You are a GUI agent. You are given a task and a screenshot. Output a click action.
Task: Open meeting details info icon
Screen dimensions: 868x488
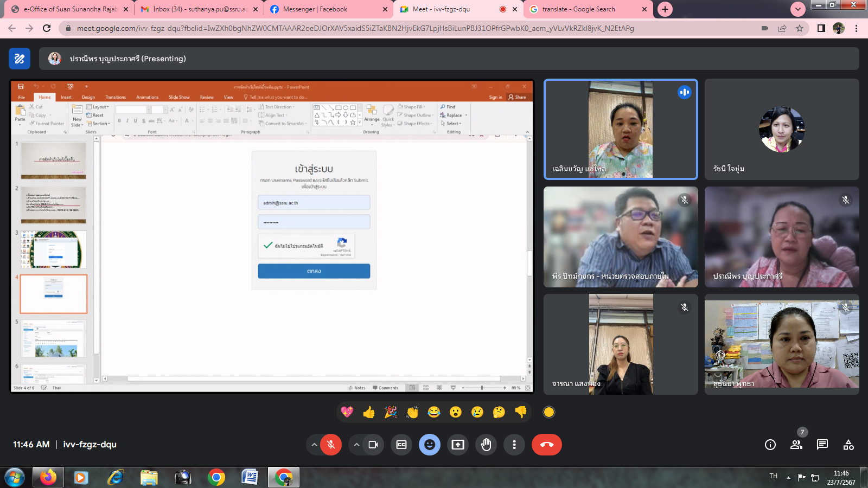point(770,445)
